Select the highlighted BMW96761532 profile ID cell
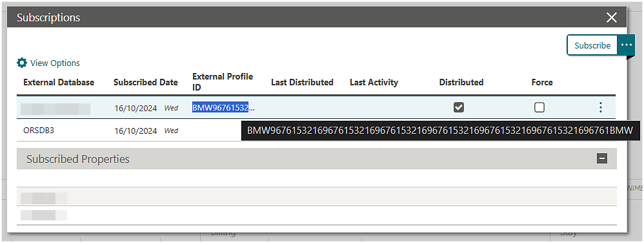 pos(223,108)
